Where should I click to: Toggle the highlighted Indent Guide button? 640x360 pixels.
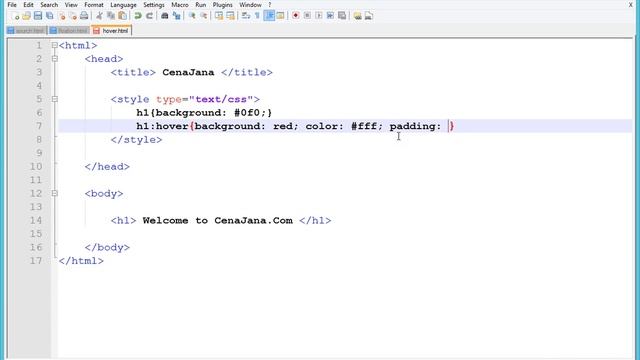coord(269,16)
